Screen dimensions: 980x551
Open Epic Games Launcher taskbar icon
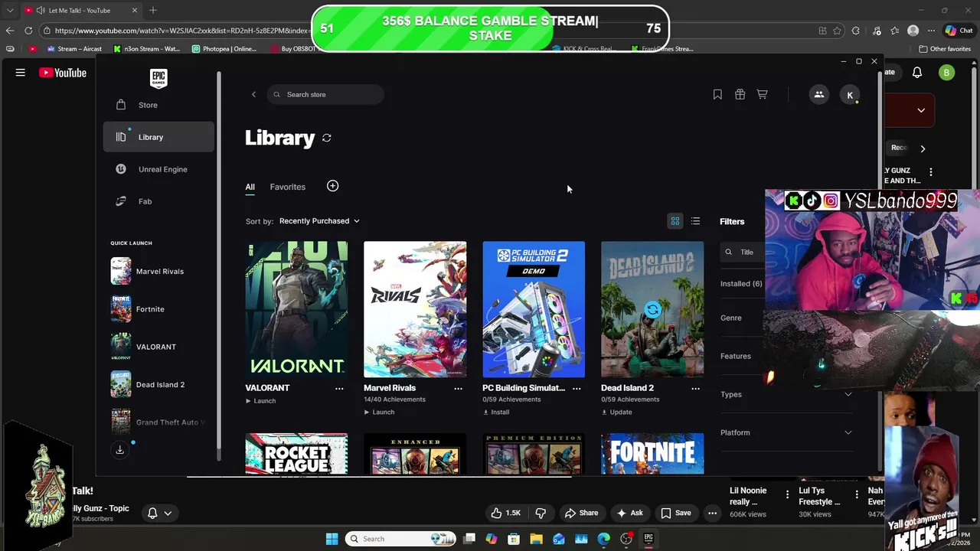(x=648, y=539)
